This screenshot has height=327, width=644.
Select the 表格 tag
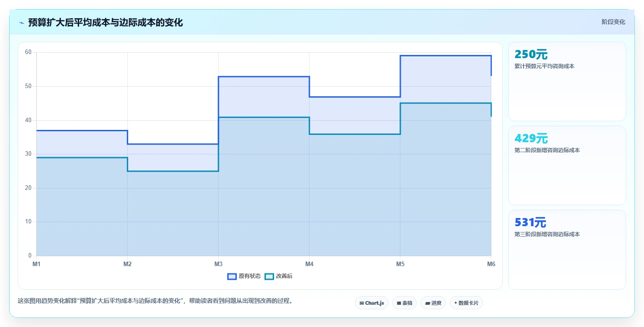[404, 303]
